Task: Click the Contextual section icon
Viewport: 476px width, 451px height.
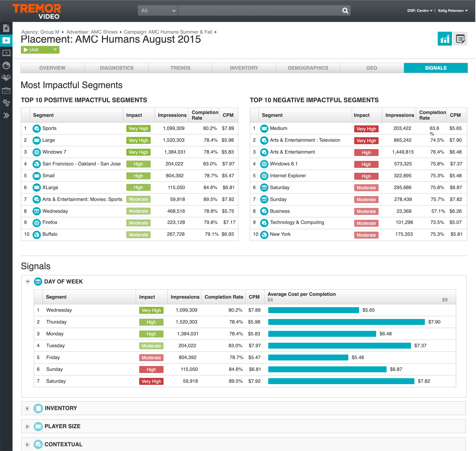Action: [38, 445]
